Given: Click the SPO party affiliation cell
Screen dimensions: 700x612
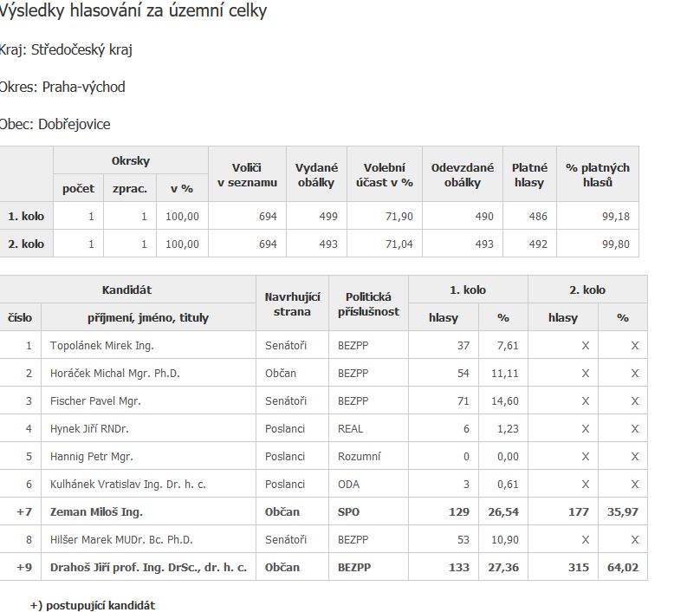Looking at the screenshot, I should pos(348,512).
